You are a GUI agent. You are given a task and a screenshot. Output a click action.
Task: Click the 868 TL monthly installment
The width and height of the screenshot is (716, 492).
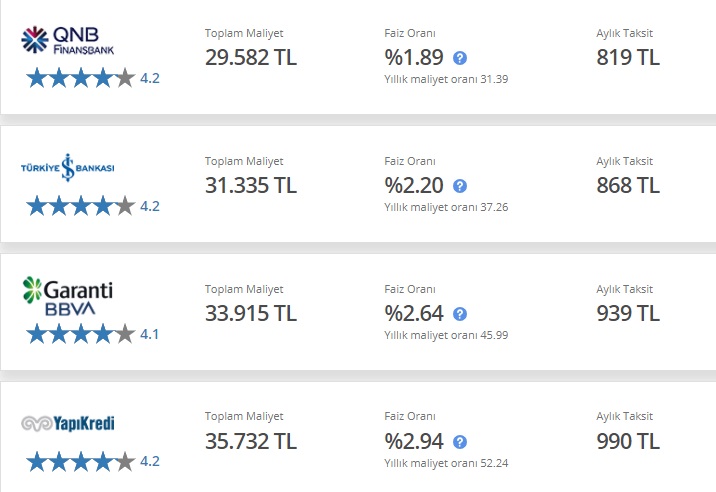tap(628, 185)
